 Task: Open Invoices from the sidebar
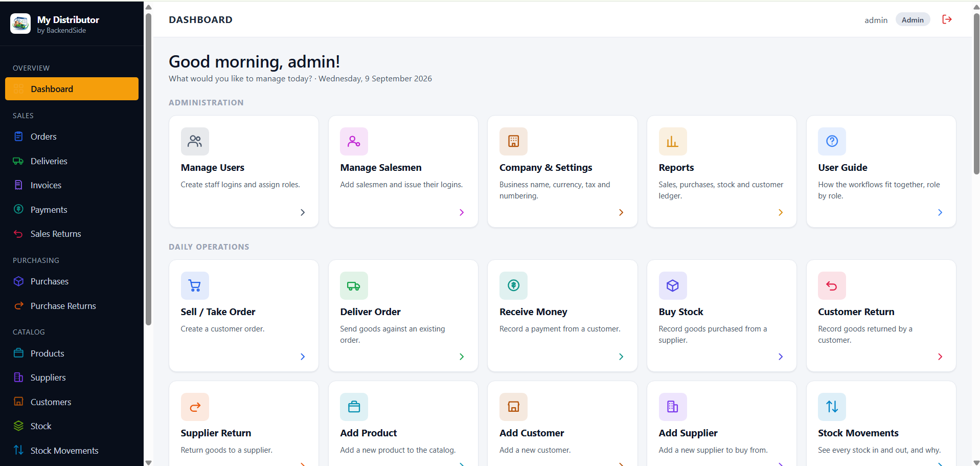[72, 185]
